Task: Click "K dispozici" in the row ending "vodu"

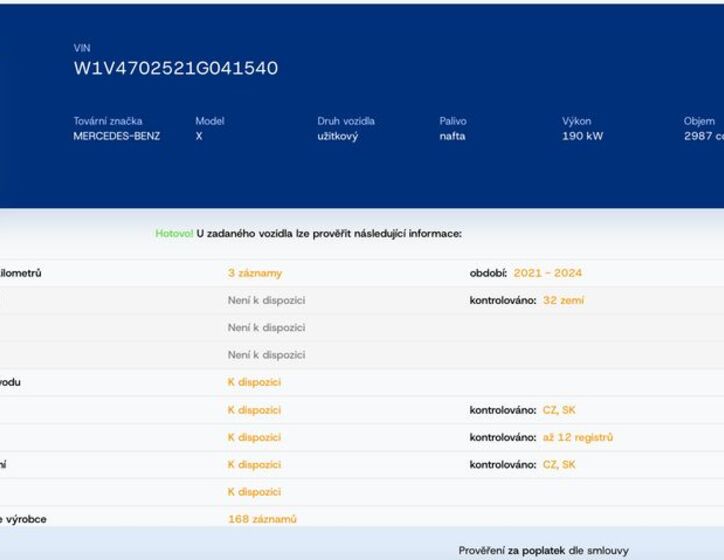Action: (x=254, y=382)
